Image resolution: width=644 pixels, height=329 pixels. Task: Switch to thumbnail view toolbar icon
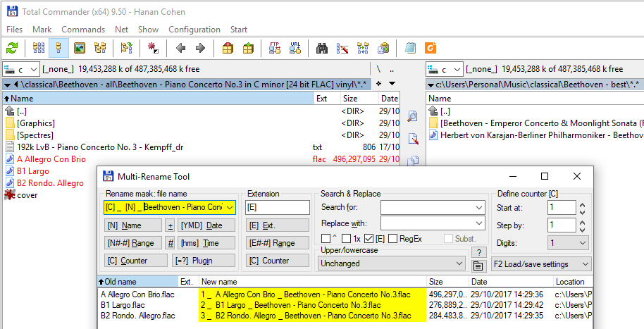[x=80, y=48]
